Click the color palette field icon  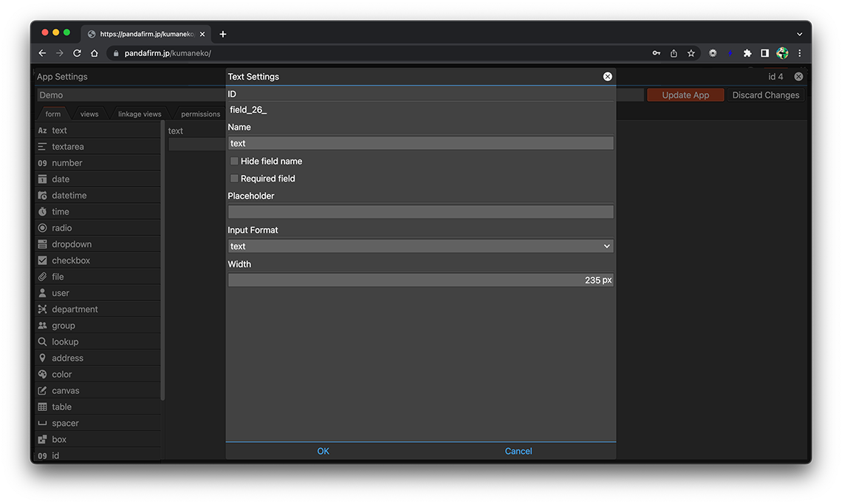tap(42, 374)
